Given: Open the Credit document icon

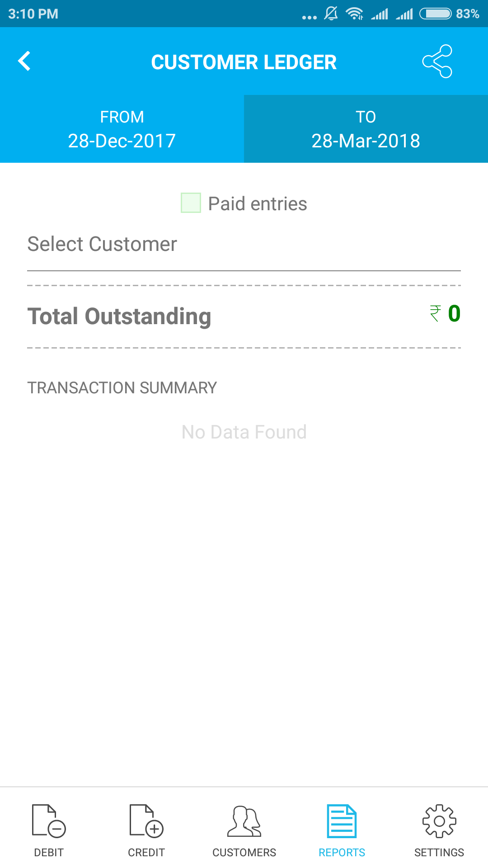Looking at the screenshot, I should click(x=146, y=821).
